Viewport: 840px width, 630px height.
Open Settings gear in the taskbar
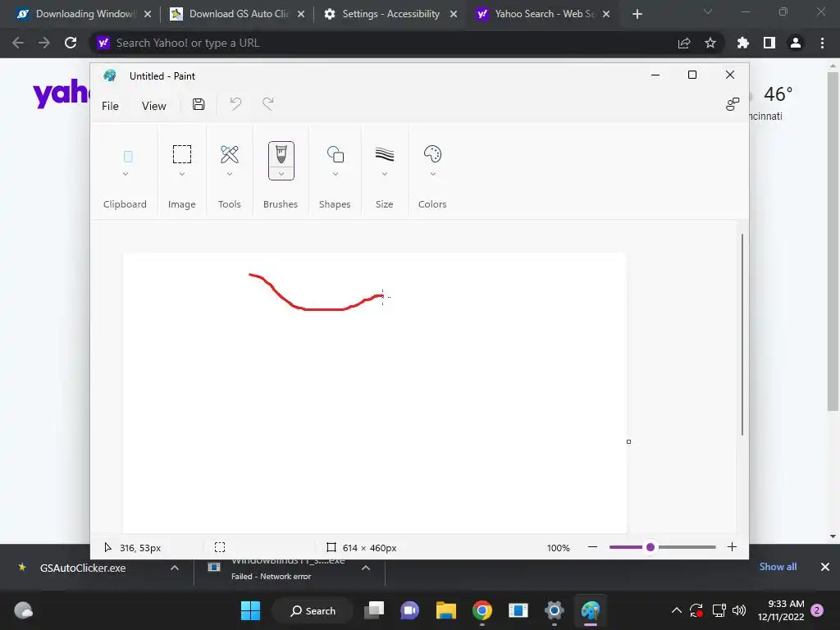point(555,610)
